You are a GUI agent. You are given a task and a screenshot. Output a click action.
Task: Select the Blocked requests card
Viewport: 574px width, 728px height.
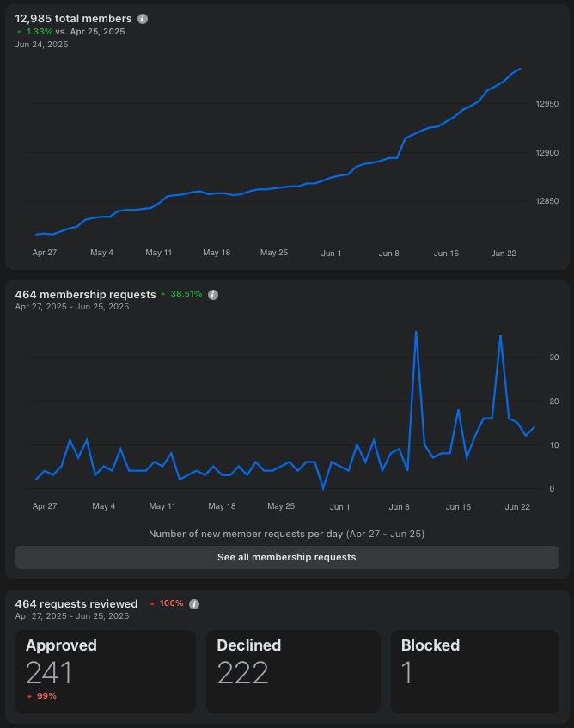click(474, 671)
